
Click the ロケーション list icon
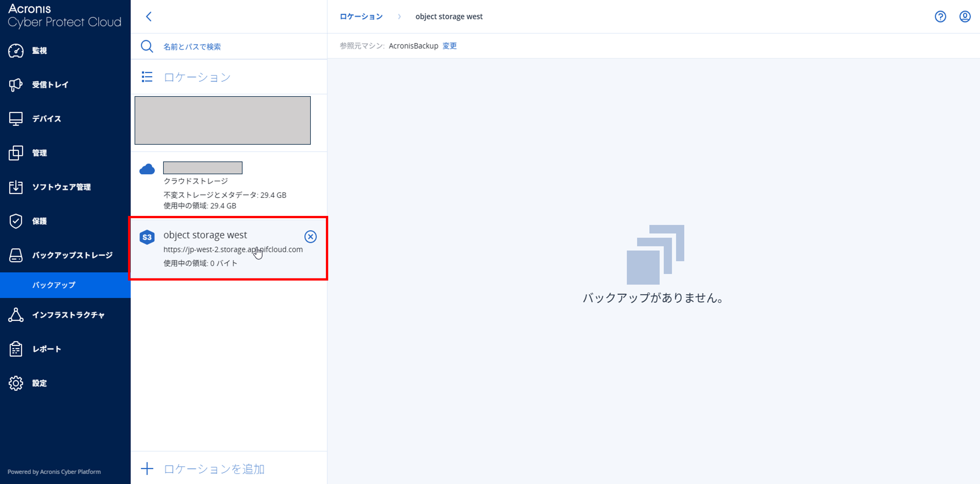147,77
